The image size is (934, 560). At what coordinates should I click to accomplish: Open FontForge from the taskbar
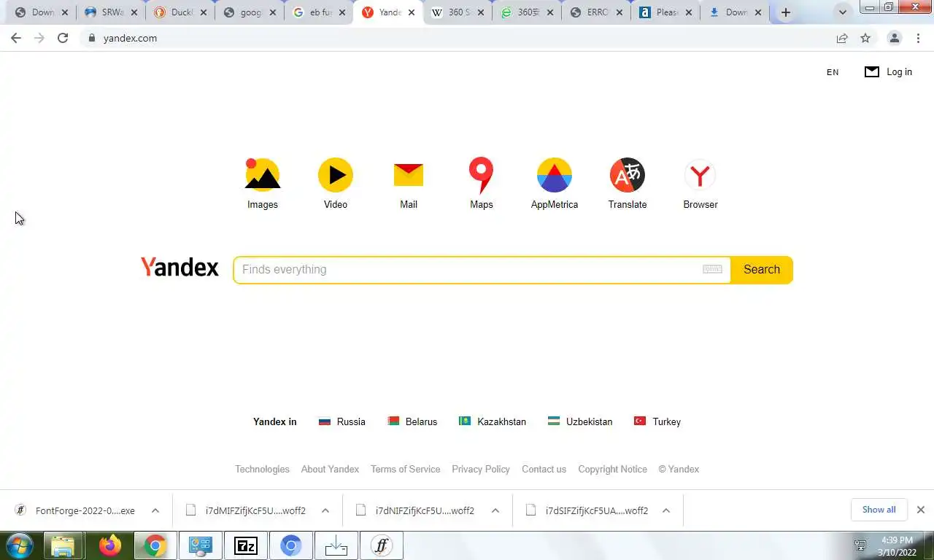(382, 545)
